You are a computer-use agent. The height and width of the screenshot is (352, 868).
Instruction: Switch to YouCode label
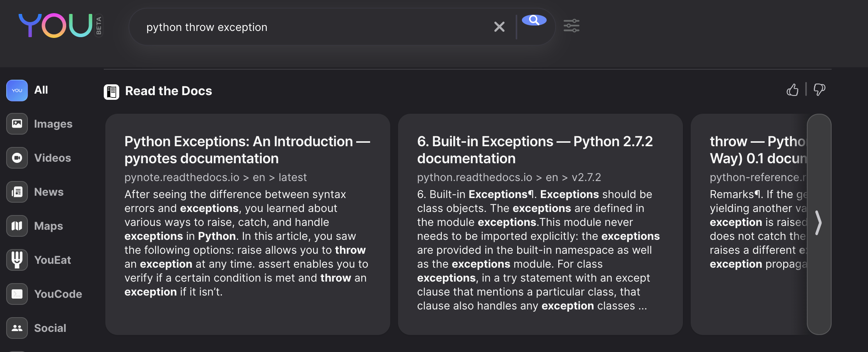click(58, 294)
